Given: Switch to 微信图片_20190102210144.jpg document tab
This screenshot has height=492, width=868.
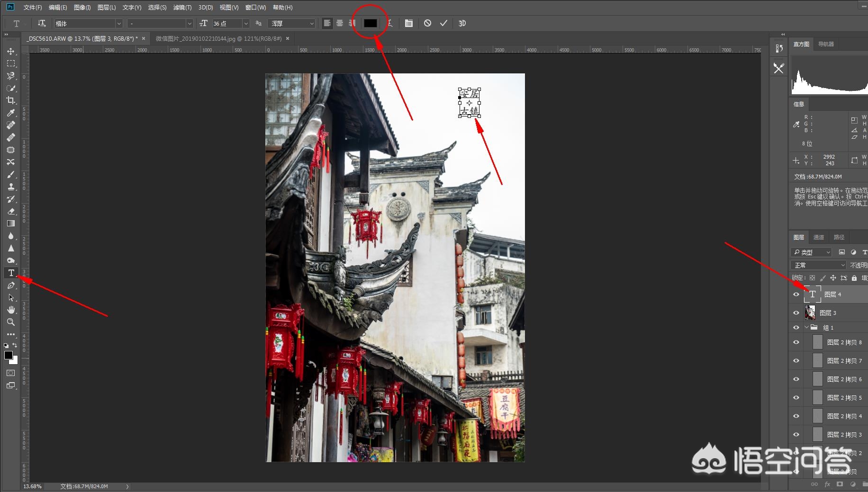Looking at the screenshot, I should (x=218, y=38).
